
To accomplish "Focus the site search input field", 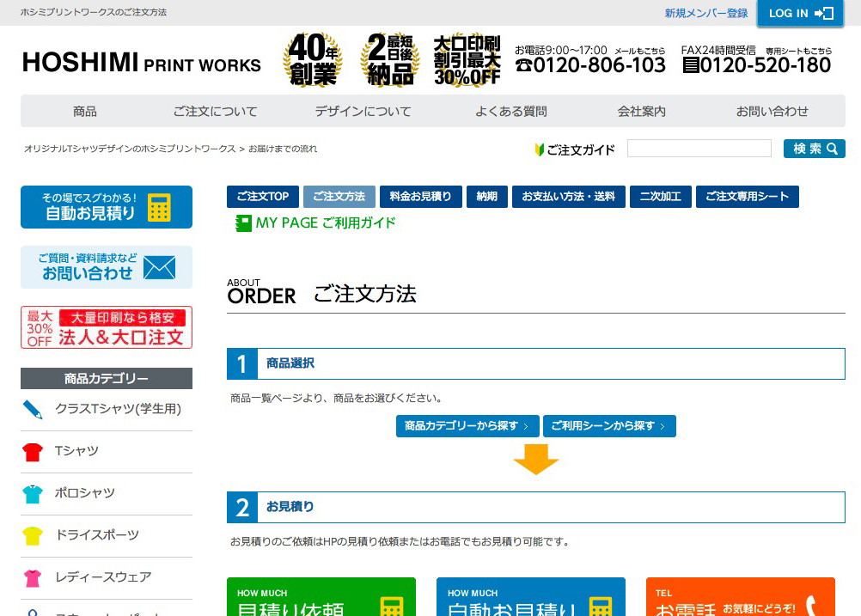I will click(699, 149).
